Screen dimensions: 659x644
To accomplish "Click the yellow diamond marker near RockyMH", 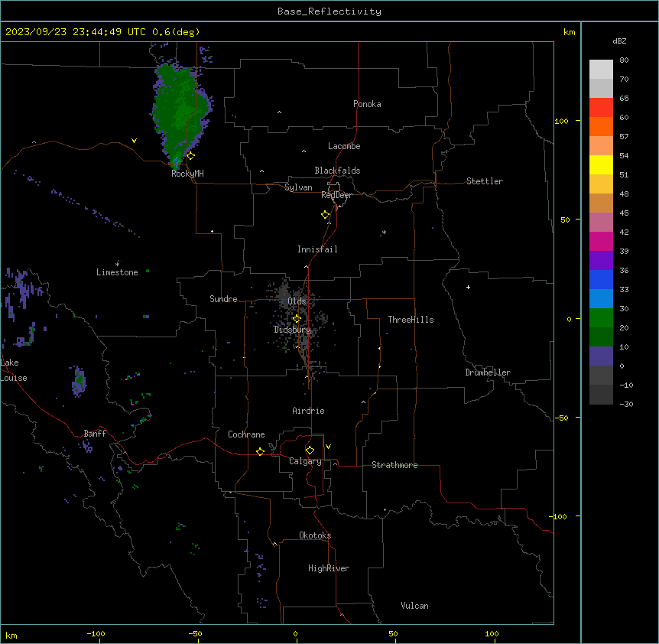I will [x=191, y=156].
